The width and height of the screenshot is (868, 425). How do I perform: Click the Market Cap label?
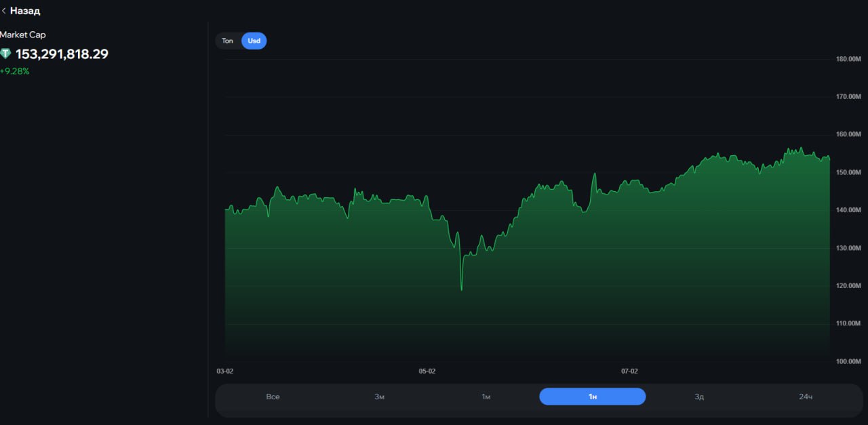coord(23,35)
